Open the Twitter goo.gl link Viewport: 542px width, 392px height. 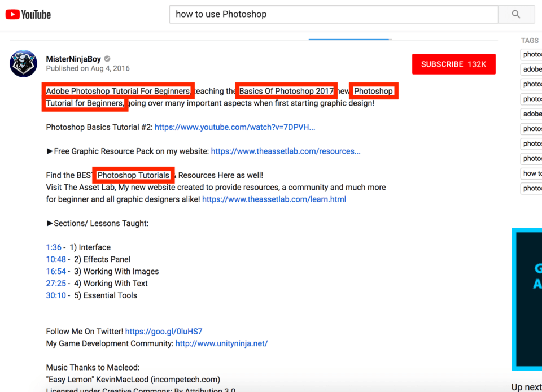pos(164,331)
